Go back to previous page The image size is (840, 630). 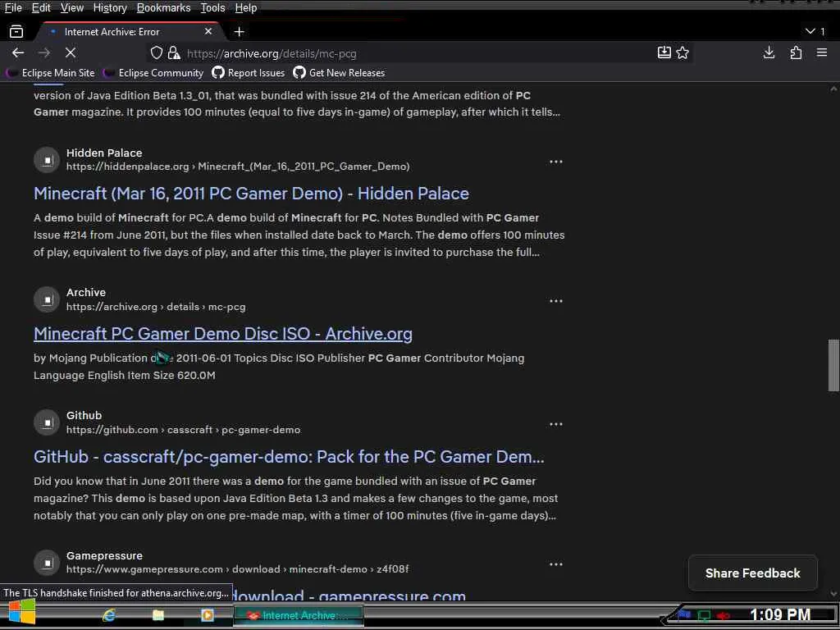click(x=18, y=52)
